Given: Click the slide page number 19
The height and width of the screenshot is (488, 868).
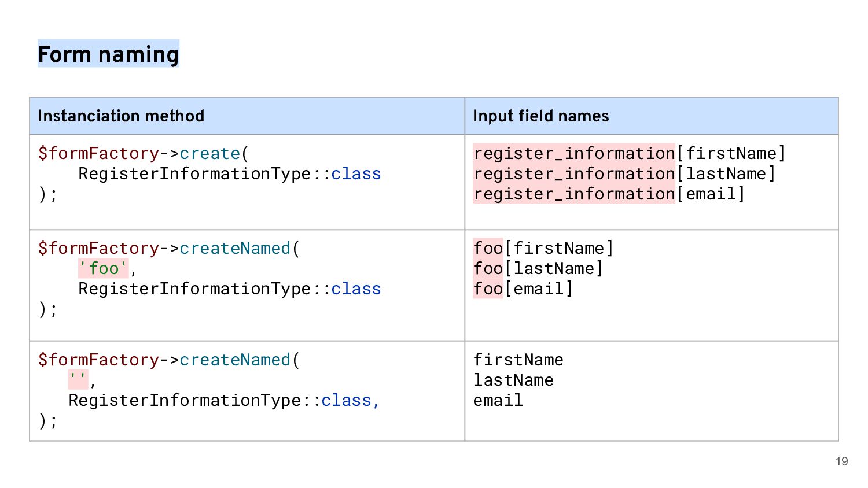Looking at the screenshot, I should click(x=841, y=461).
